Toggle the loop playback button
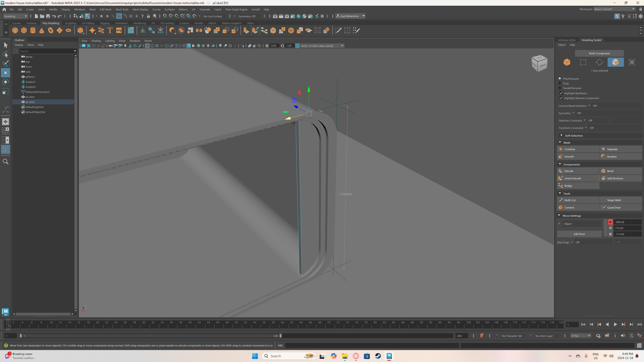Screen dimensions: 644x362 (x=598, y=336)
